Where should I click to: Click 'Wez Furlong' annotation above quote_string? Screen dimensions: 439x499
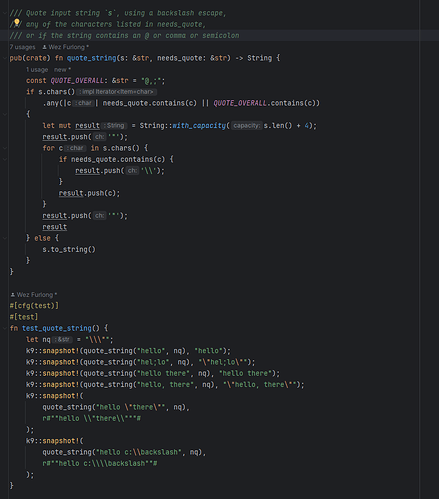[68, 47]
